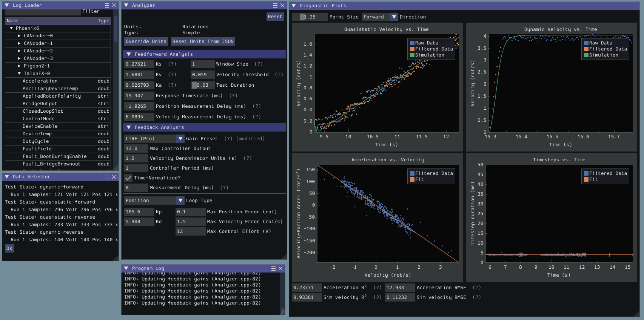Open the Gain Preset CTRE (Pro) dropdown
644x320 pixels.
click(x=154, y=139)
